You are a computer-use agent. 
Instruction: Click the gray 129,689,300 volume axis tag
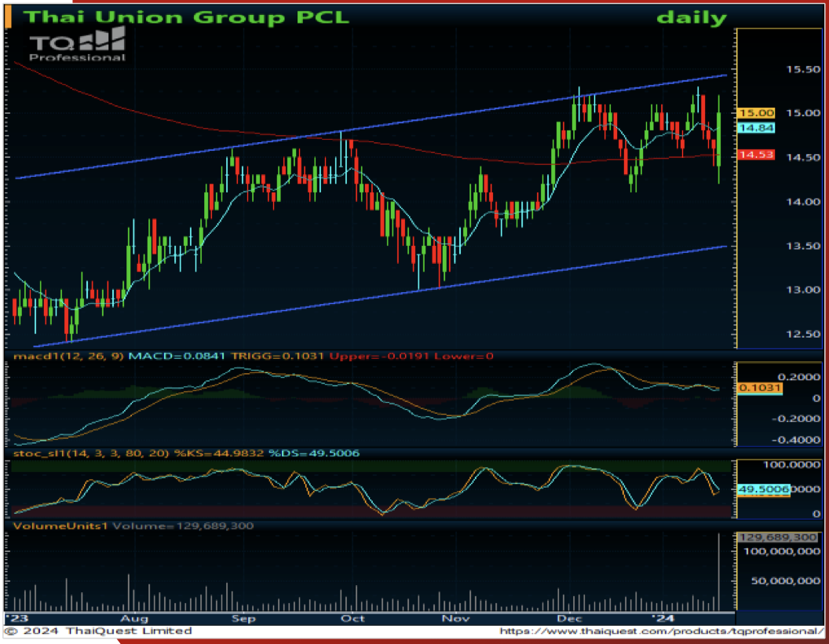tap(778, 537)
